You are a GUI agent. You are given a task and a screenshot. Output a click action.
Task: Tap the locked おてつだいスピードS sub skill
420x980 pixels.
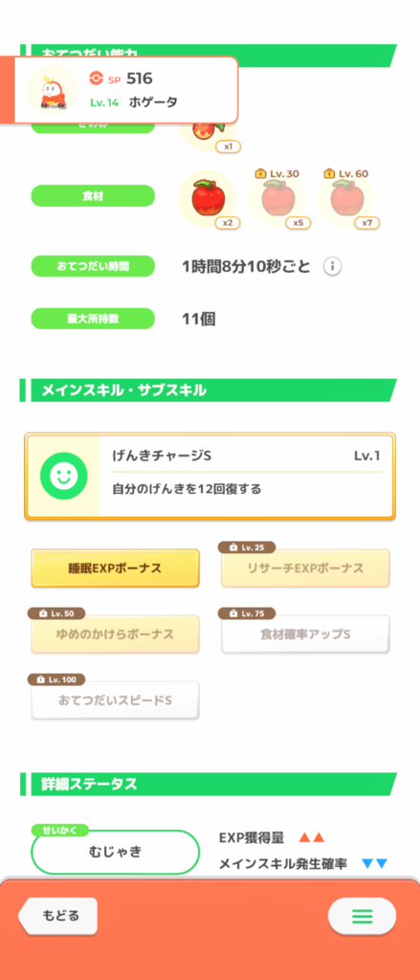coord(115,701)
